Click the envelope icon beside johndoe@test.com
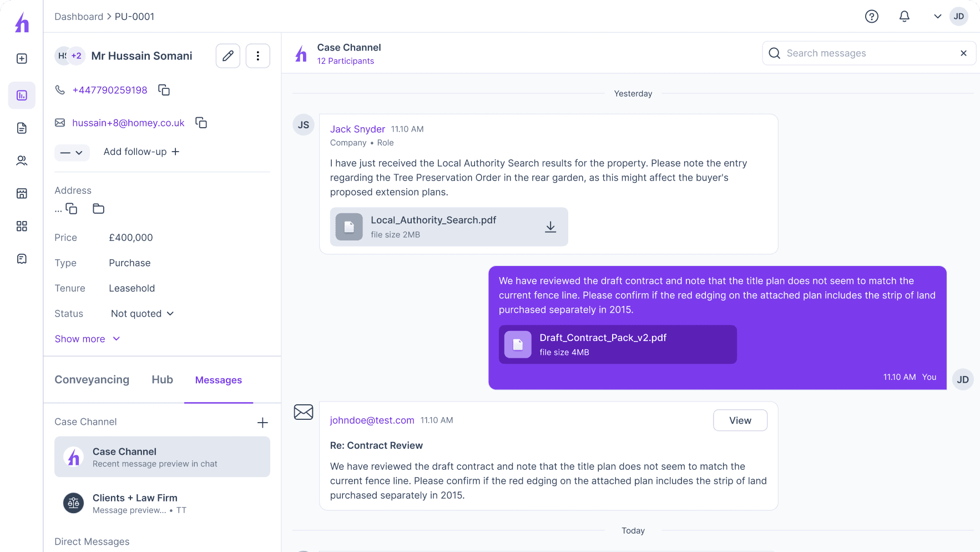 [304, 412]
